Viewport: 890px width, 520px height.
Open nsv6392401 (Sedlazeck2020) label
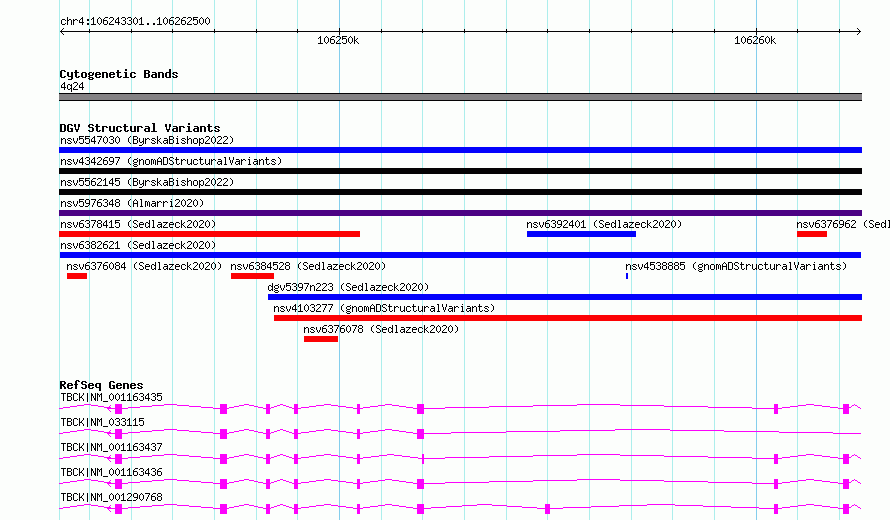coord(604,224)
